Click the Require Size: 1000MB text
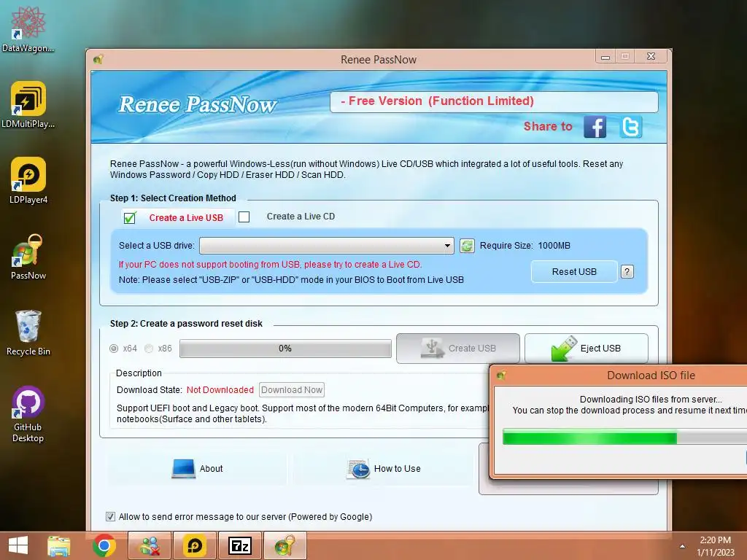 525,246
